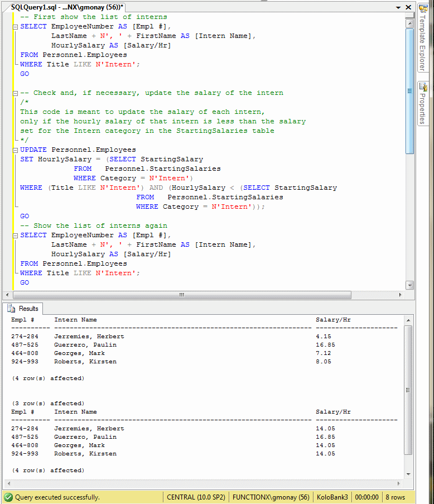Click the results pane scroll up arrow
The width and height of the screenshot is (434, 504).
[408, 320]
